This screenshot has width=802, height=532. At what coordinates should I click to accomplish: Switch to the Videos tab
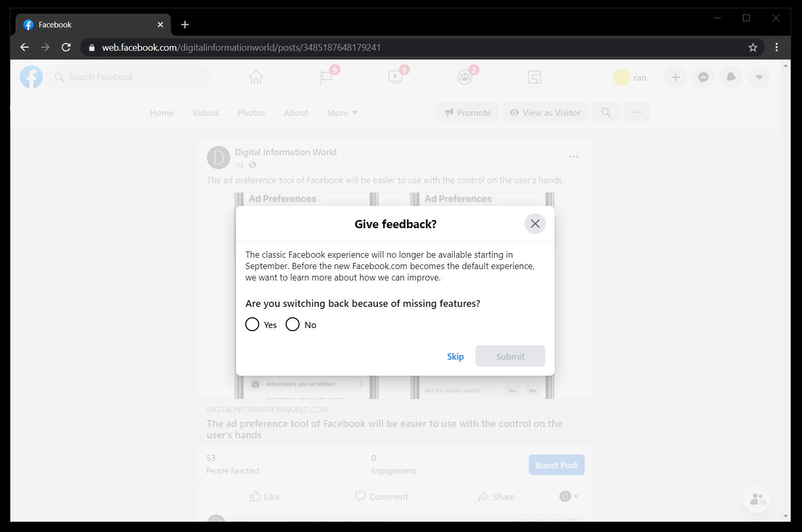point(205,113)
